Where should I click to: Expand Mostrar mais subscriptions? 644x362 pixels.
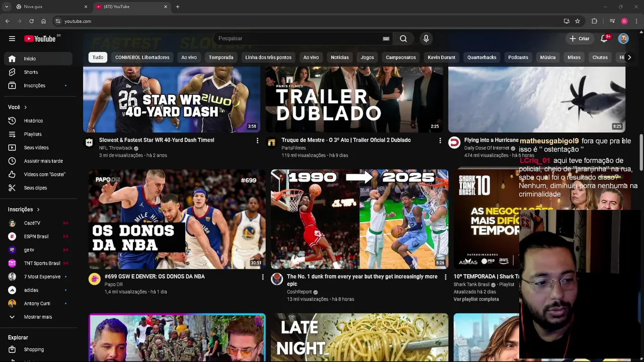[38, 317]
